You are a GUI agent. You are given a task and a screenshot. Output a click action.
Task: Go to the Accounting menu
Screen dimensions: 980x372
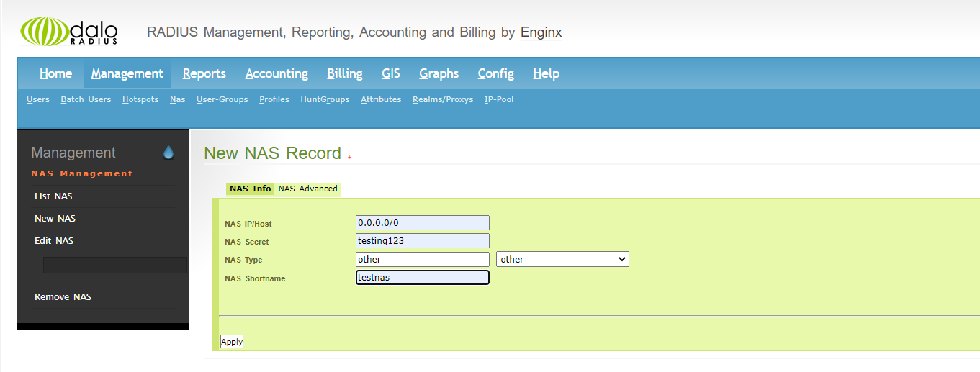[277, 73]
